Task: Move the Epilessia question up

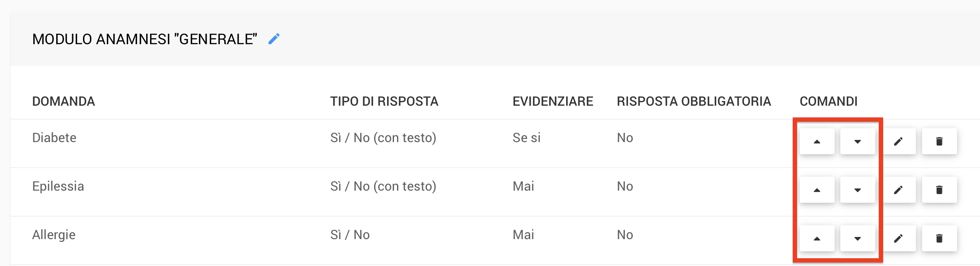Action: click(817, 190)
